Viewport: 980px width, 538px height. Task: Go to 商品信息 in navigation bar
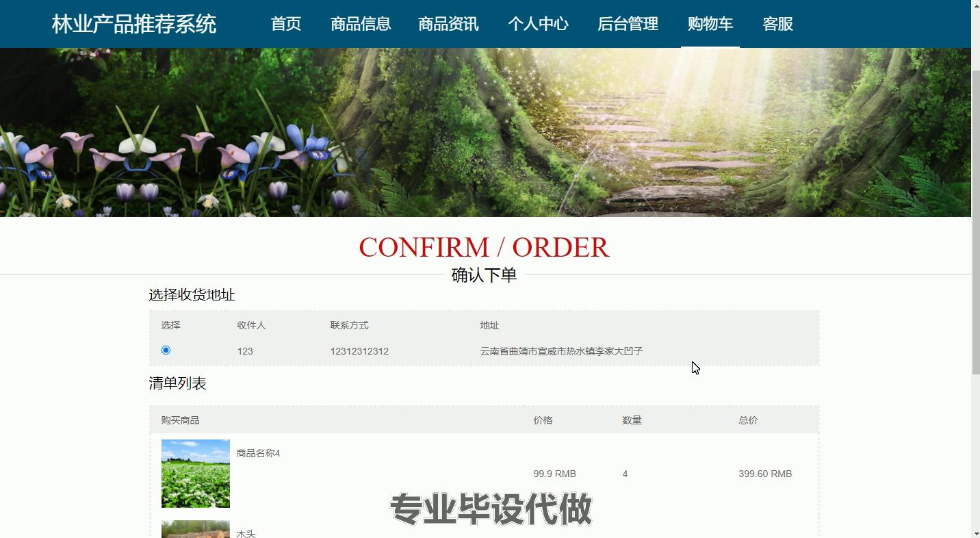point(361,24)
